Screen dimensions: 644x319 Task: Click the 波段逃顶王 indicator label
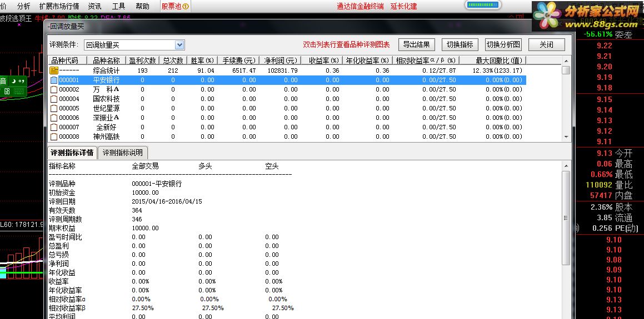tap(16, 18)
